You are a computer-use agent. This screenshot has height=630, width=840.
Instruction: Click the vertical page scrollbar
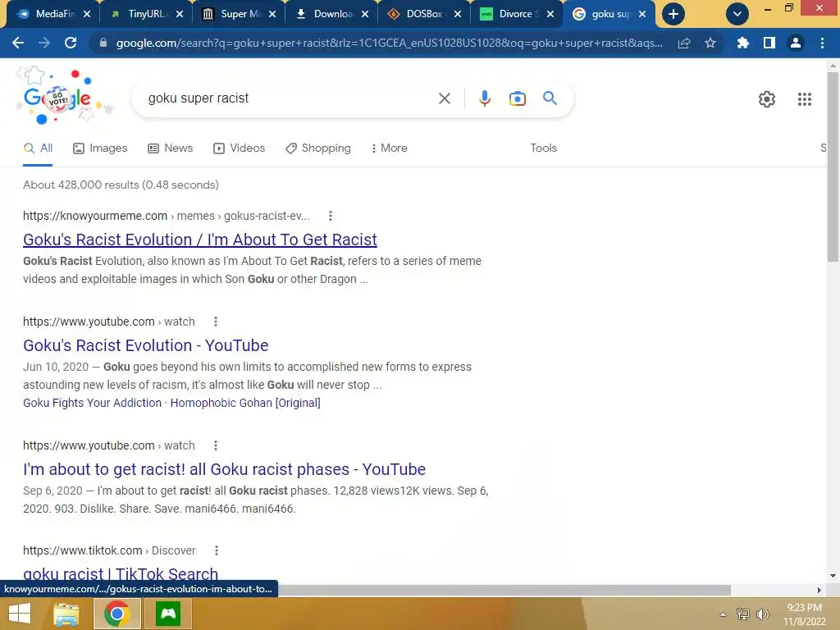(833, 167)
